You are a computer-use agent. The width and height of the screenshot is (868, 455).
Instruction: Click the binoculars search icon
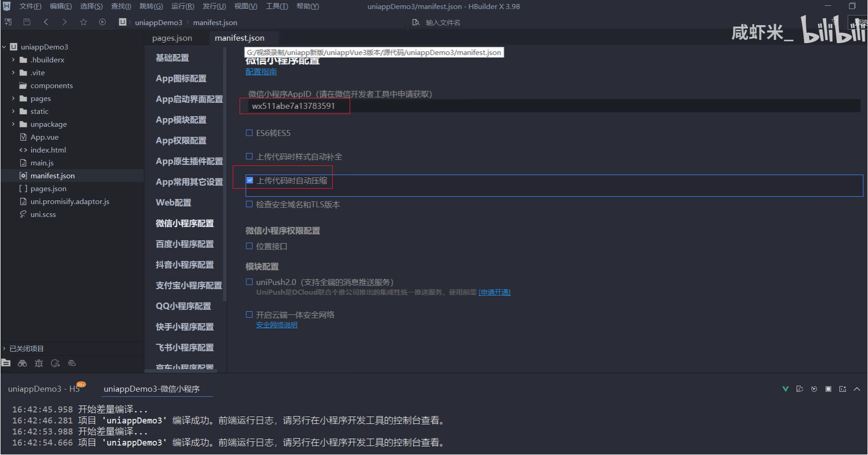pyautogui.click(x=22, y=363)
